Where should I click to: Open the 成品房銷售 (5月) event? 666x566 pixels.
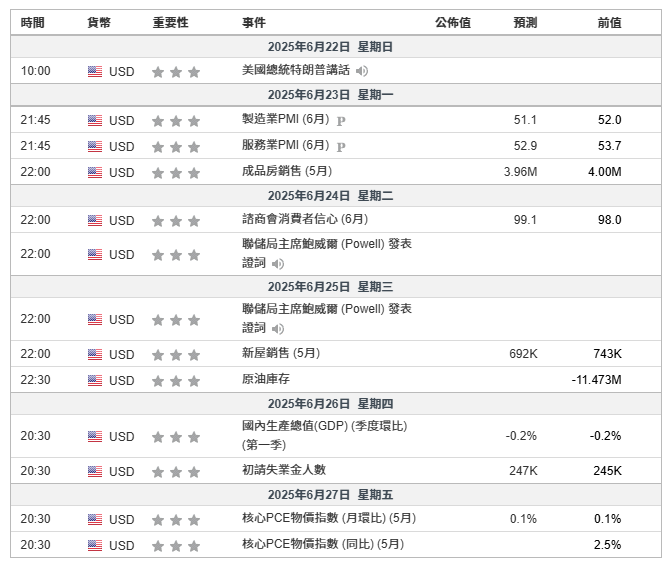(287, 171)
